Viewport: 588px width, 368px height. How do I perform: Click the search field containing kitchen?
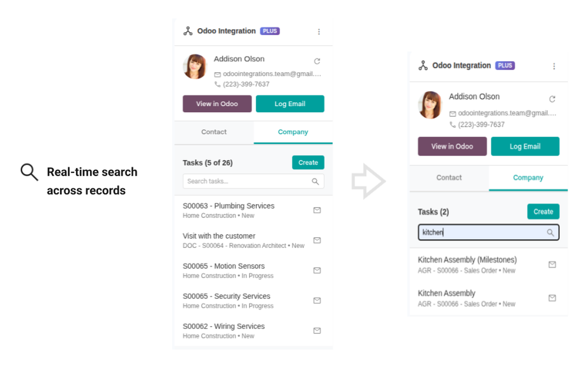click(x=489, y=233)
